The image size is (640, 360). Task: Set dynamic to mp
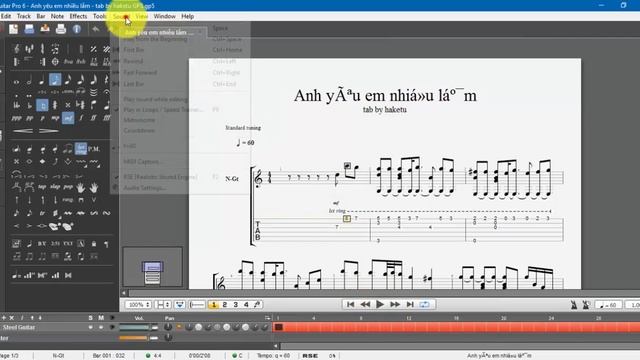point(55,118)
